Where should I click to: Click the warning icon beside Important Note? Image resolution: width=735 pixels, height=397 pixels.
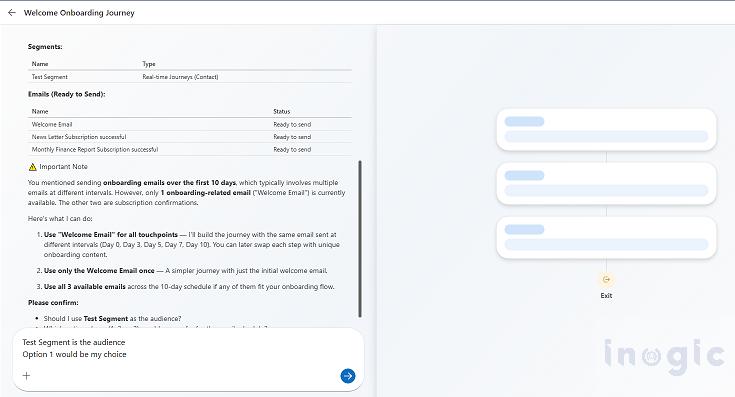pyautogui.click(x=32, y=167)
